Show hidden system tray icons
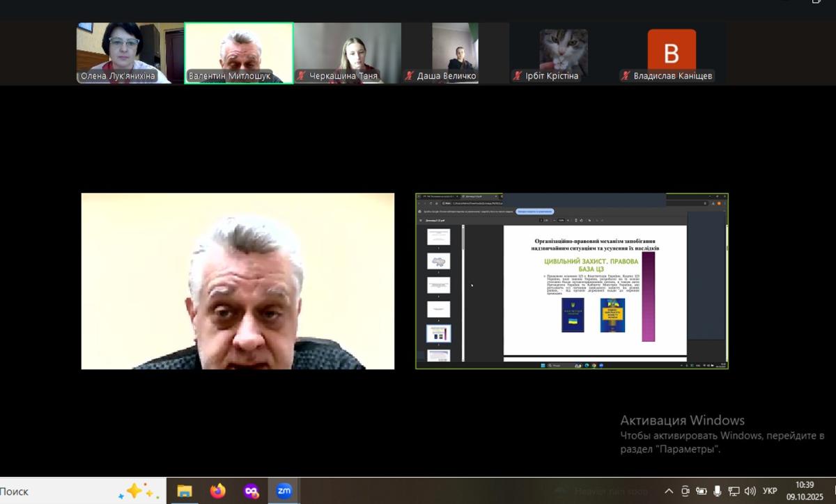The image size is (836, 504). (x=669, y=491)
